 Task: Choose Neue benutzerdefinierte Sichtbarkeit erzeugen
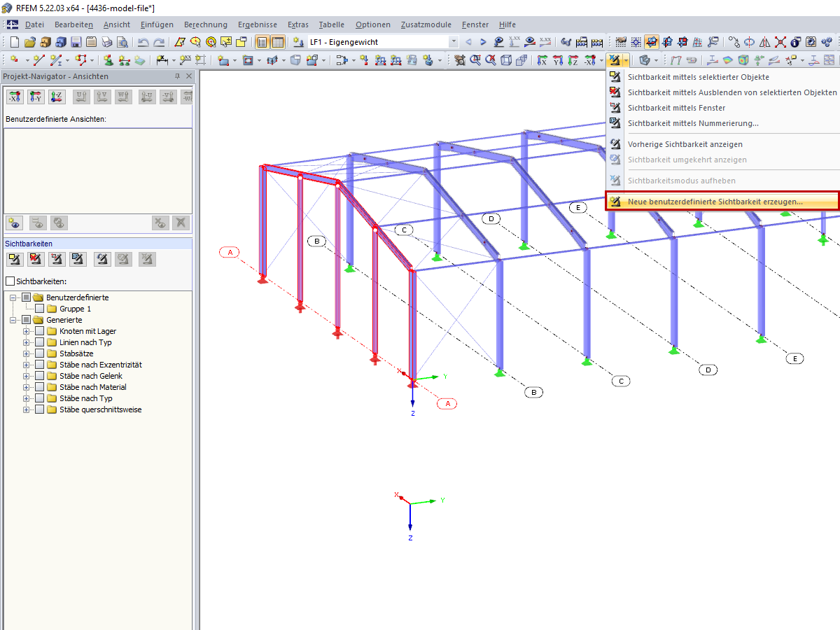pos(722,202)
